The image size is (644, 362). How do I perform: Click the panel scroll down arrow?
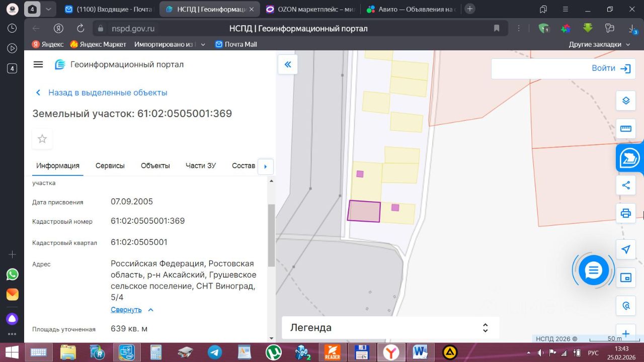[x=272, y=338]
